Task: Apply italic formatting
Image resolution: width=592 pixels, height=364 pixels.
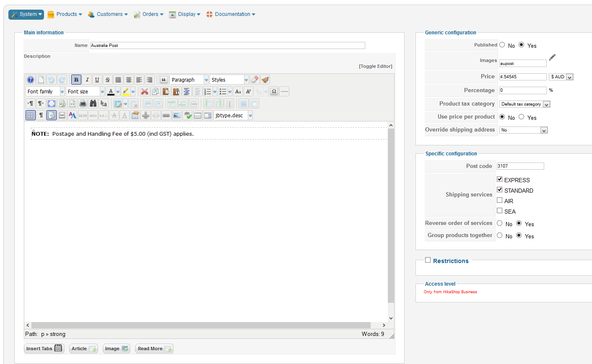Action: tap(87, 80)
